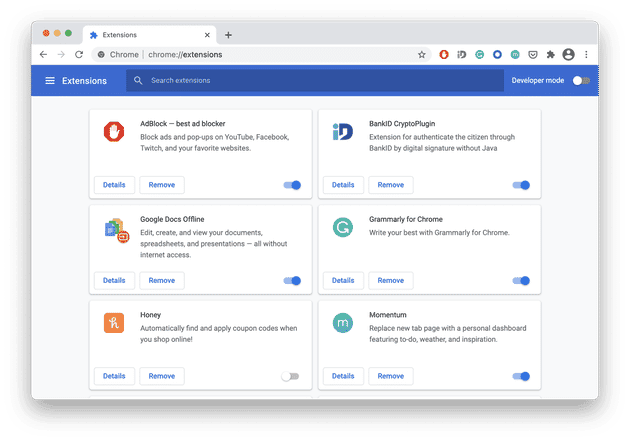Disable the BankID CryptoPlugin toggle
This screenshot has width=630, height=441.
(521, 185)
